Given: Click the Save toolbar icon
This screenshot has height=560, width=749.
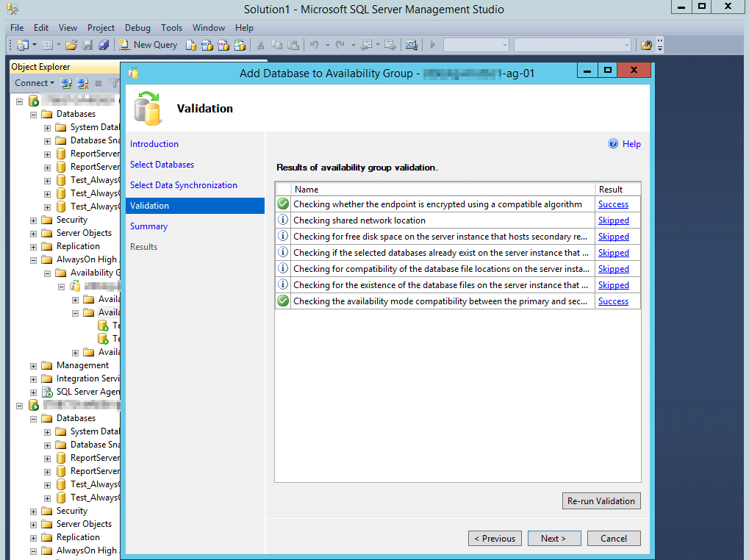Looking at the screenshot, I should pos(87,45).
